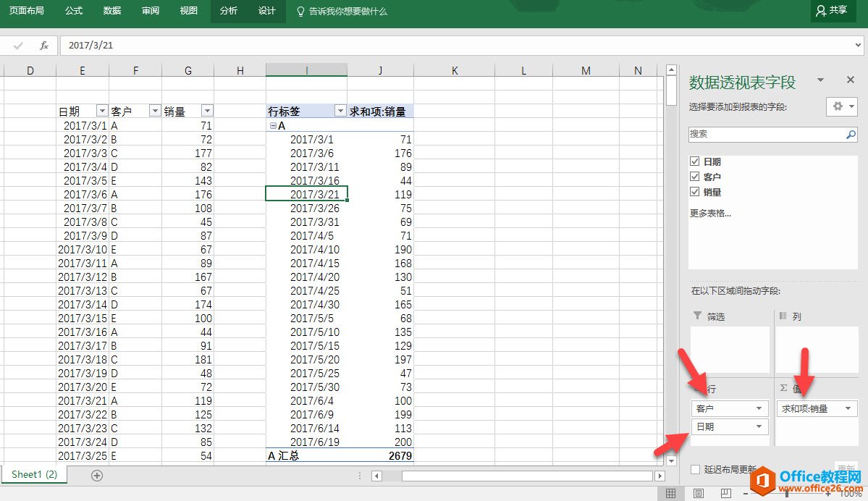Select pivot cell dated 2017/4/30

307,305
